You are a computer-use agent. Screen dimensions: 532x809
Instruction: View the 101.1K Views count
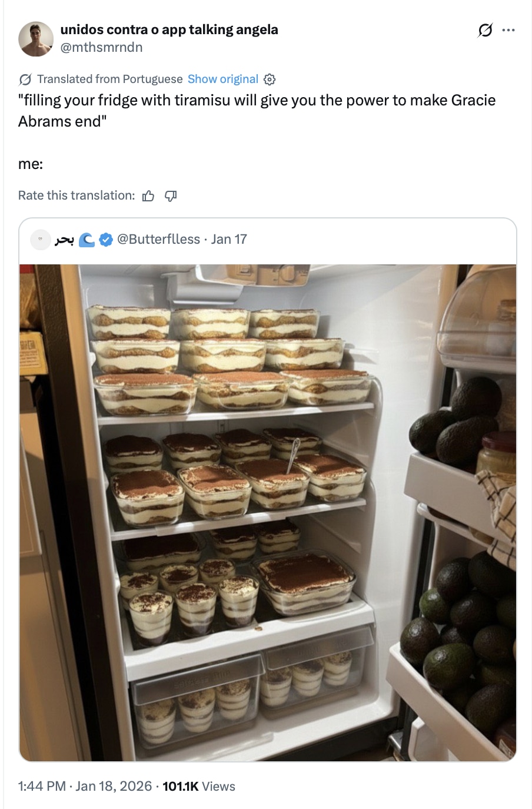pos(198,787)
